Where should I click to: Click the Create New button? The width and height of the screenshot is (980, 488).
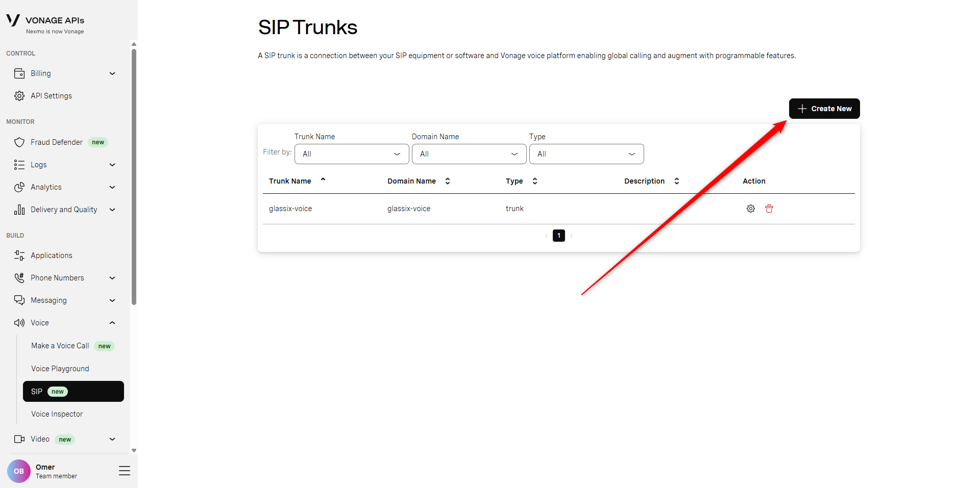pyautogui.click(x=824, y=109)
